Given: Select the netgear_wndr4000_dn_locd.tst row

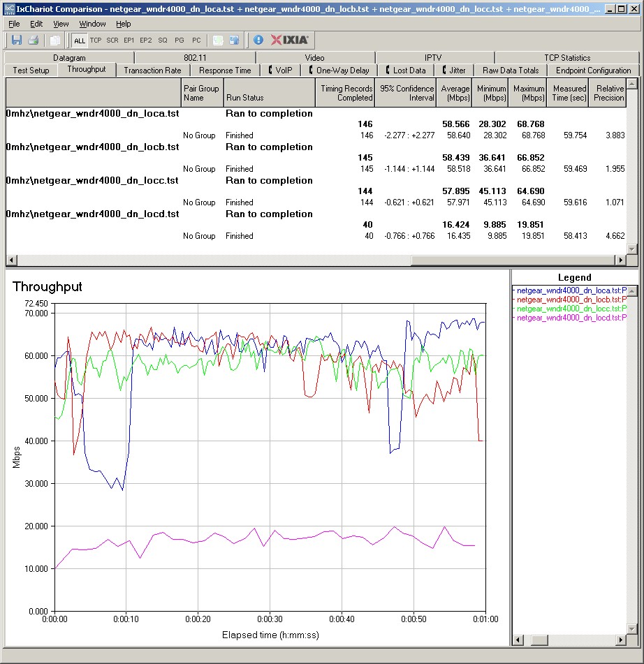Looking at the screenshot, I should pyautogui.click(x=316, y=214).
